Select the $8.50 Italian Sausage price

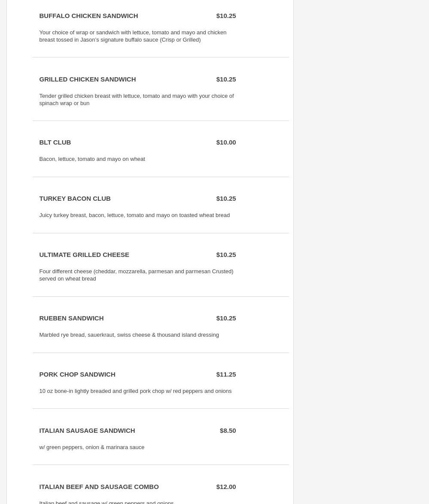(x=228, y=431)
